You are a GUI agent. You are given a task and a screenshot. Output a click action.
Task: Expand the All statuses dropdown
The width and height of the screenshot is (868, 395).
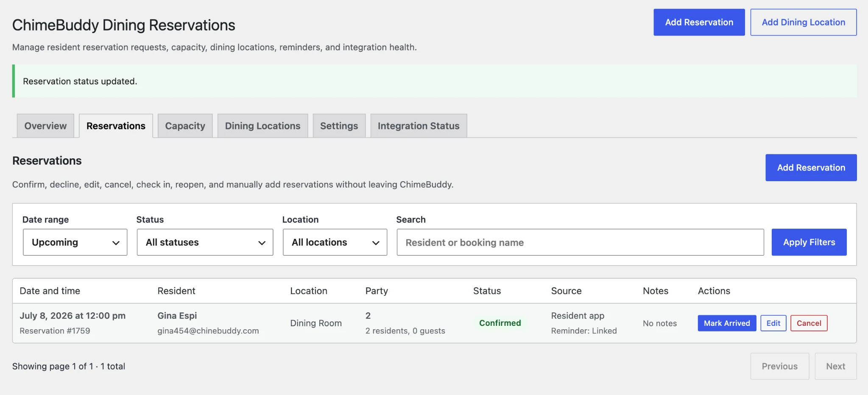tap(205, 242)
